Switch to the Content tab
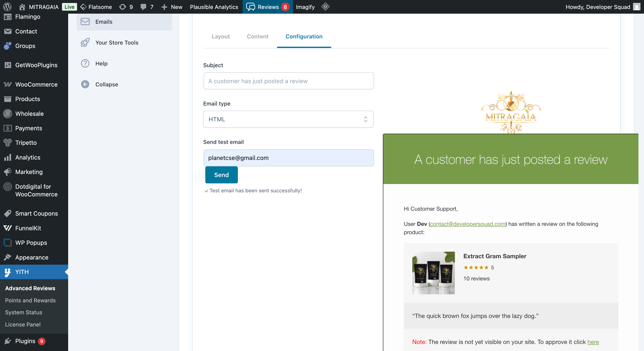Screen dimensions: 644x351 coord(257,36)
